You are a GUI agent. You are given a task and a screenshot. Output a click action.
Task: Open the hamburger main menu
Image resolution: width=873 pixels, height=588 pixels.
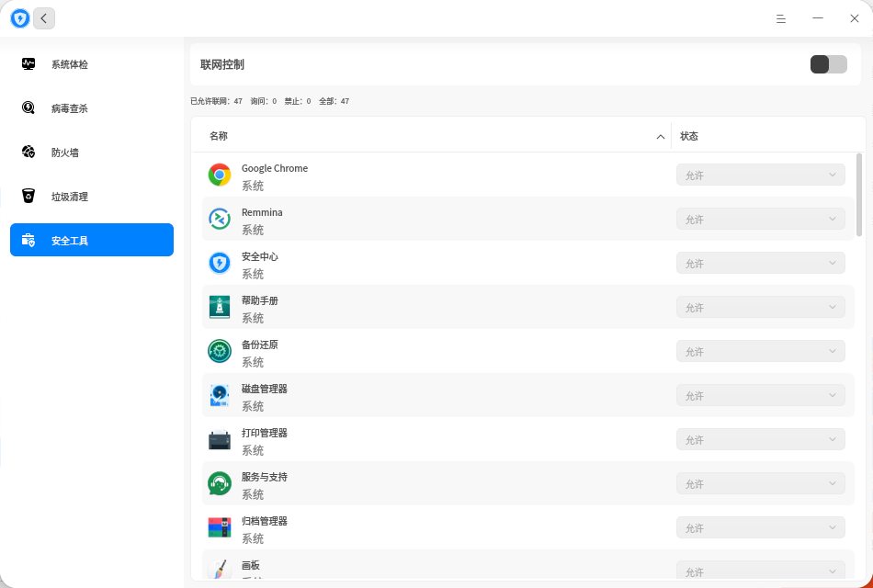pos(781,18)
